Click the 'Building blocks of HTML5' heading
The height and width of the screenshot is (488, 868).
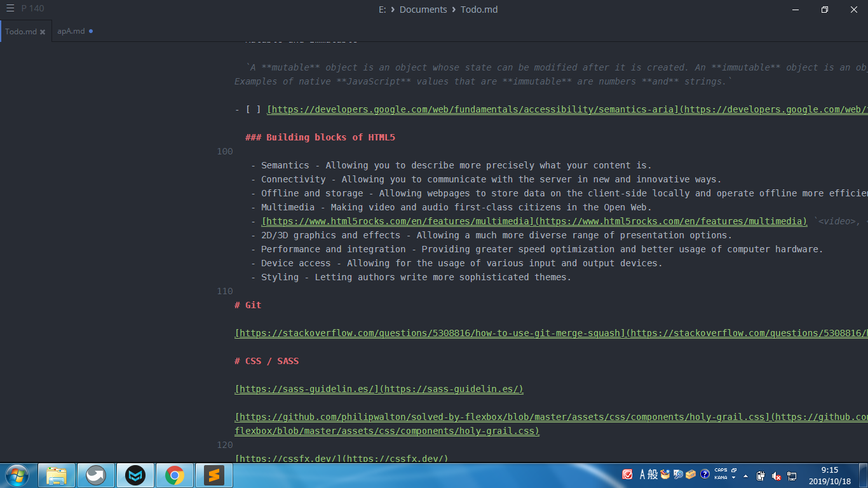[x=320, y=137]
